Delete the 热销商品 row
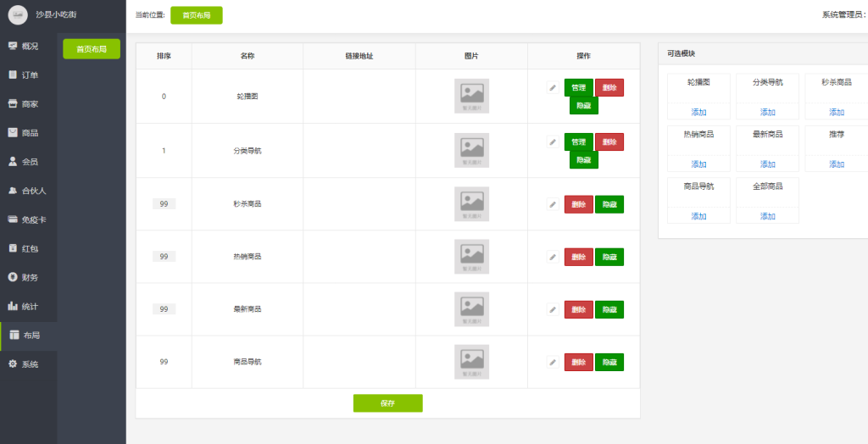Viewport: 868px width, 444px height. click(x=578, y=257)
